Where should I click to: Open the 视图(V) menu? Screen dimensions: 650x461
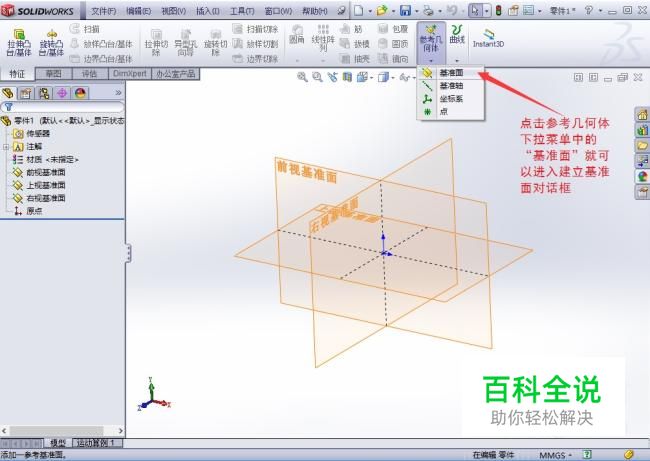tap(174, 11)
